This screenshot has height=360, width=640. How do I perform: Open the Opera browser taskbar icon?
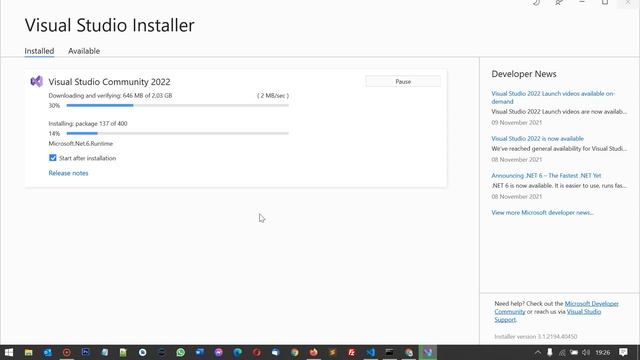256,352
